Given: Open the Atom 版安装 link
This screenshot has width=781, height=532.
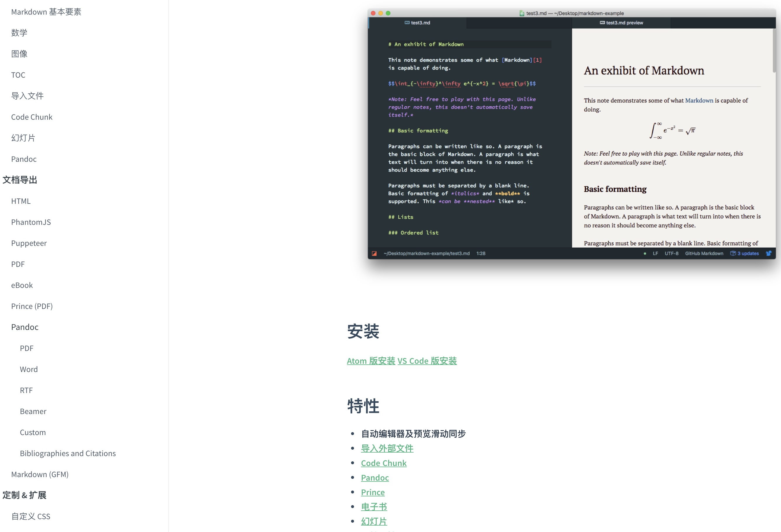Looking at the screenshot, I should (x=371, y=361).
